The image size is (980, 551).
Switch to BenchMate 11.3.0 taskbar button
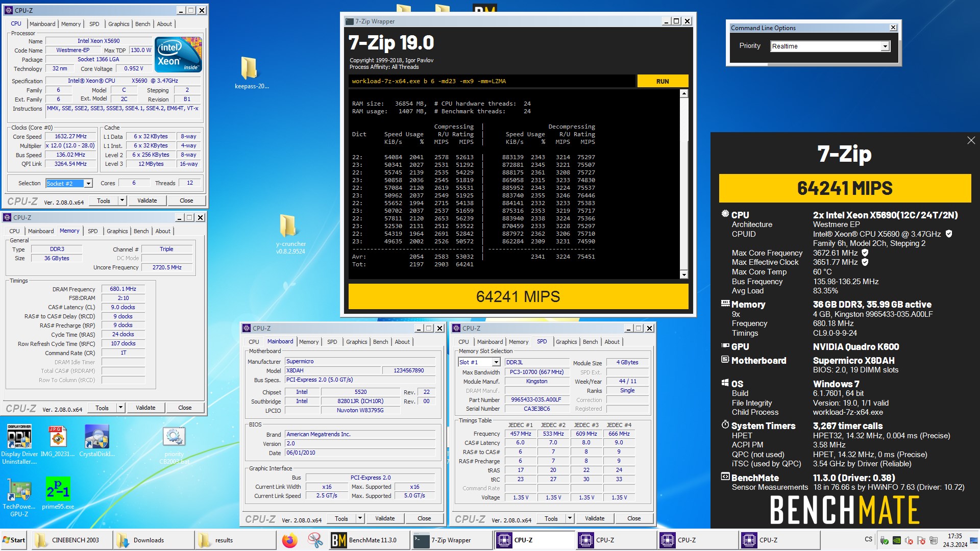pos(370,540)
